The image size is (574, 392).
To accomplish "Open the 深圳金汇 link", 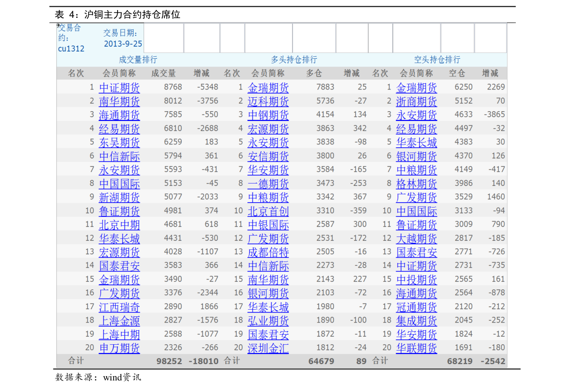I will [268, 348].
